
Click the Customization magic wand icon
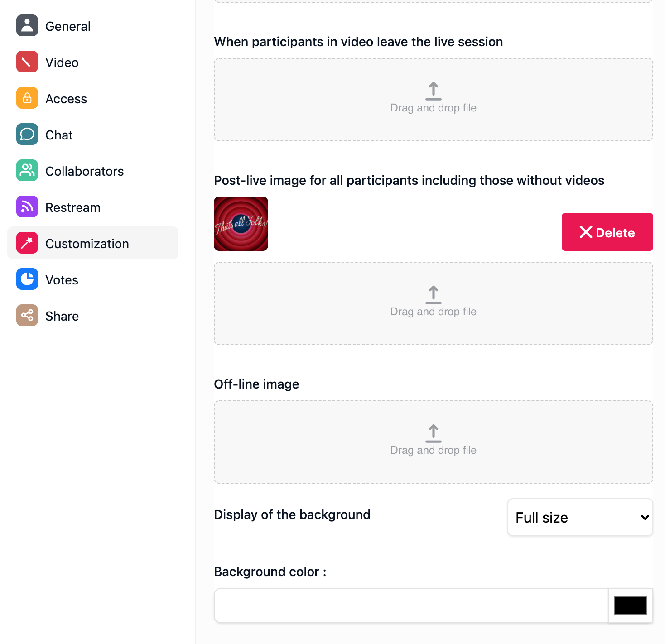pos(27,243)
